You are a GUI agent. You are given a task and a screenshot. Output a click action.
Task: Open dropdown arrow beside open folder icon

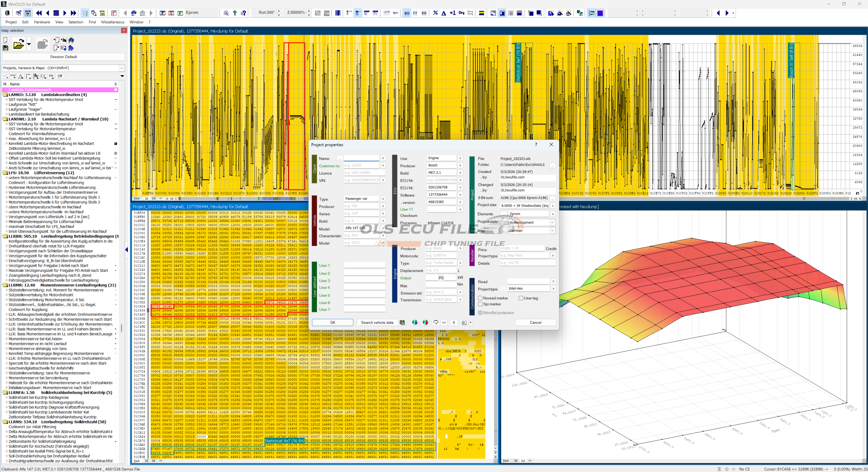29,44
